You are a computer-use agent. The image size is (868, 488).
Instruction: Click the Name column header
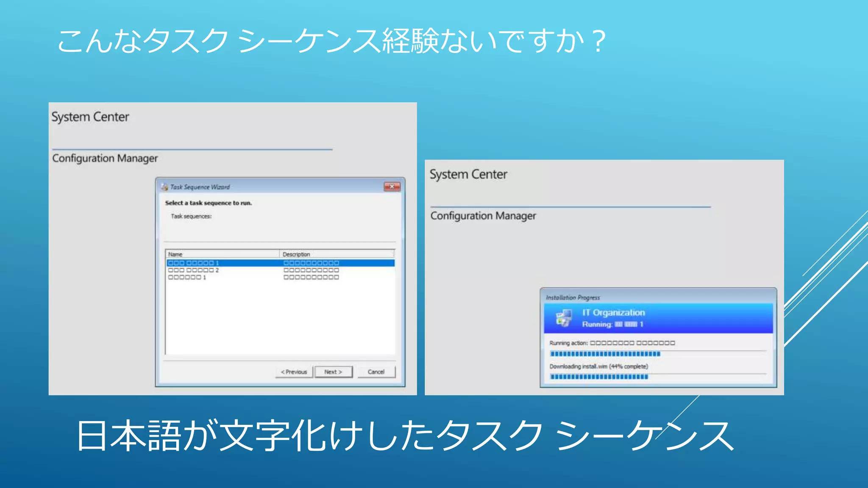pos(223,254)
